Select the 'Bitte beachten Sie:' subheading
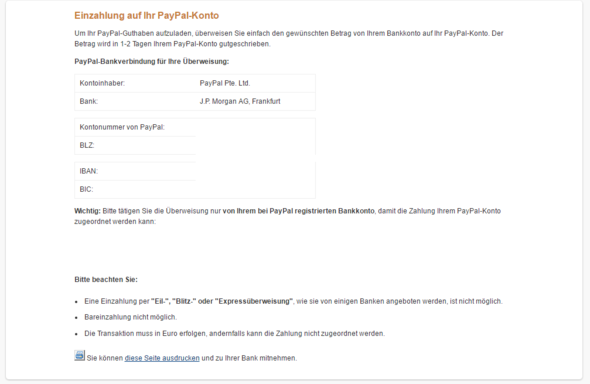This screenshot has height=384, width=590. pos(106,279)
